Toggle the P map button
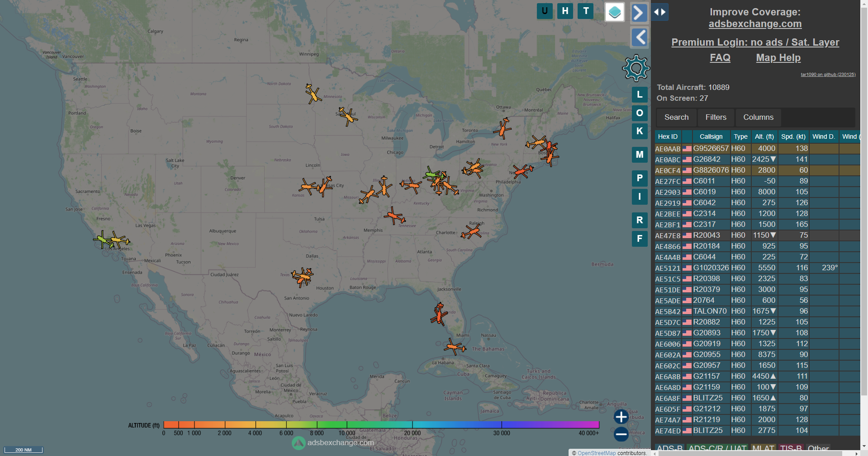Image resolution: width=868 pixels, height=456 pixels. (640, 178)
